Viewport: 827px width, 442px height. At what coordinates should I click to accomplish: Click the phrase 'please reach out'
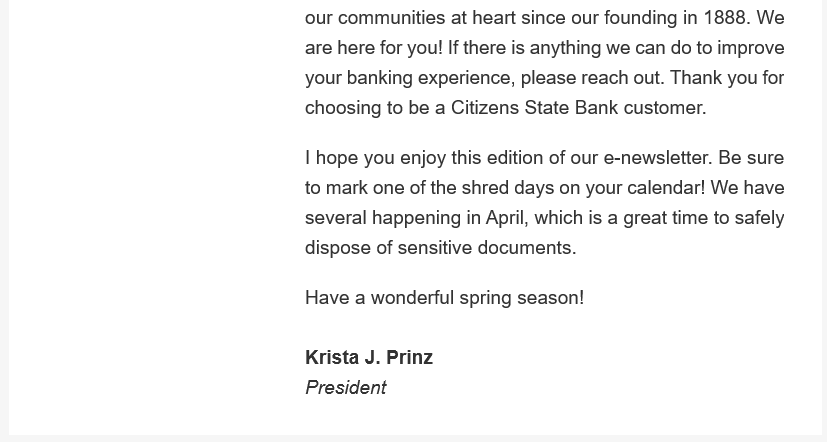591,78
